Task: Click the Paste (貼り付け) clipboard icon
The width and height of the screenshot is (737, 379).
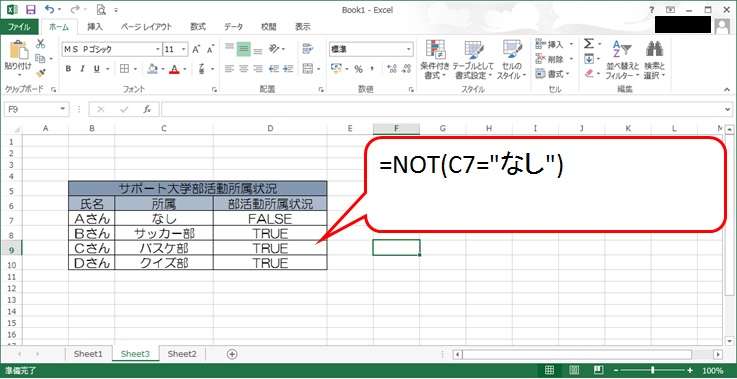Action: click(x=18, y=50)
